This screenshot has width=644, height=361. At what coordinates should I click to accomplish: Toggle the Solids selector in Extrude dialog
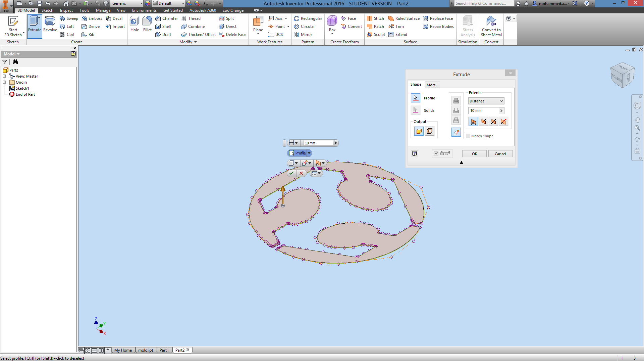(415, 110)
